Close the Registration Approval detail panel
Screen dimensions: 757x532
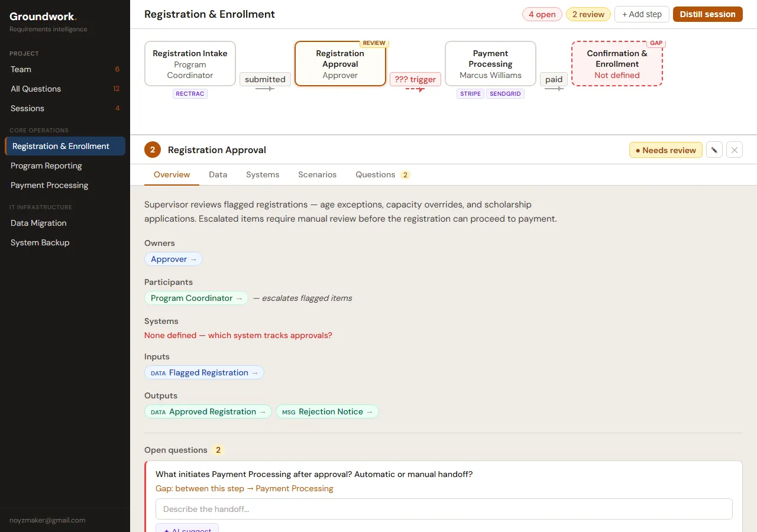734,150
